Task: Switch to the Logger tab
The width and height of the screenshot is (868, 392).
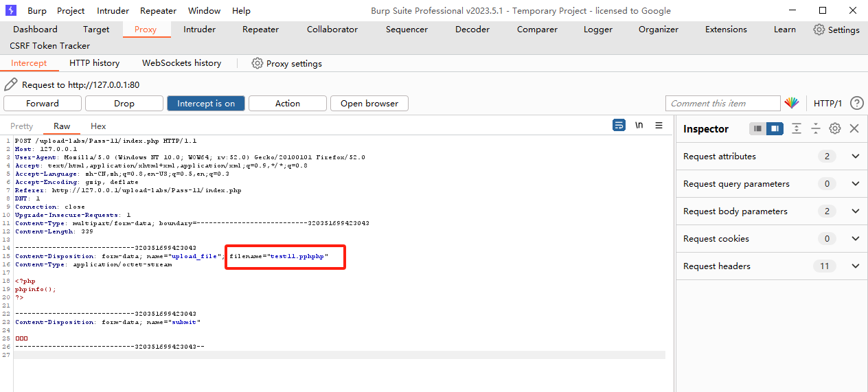Action: 598,30
